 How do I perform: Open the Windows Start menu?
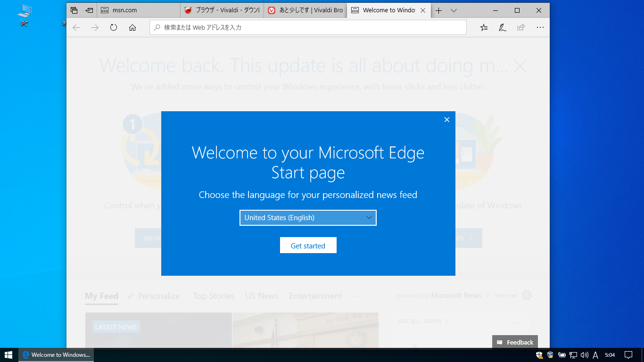point(8,355)
